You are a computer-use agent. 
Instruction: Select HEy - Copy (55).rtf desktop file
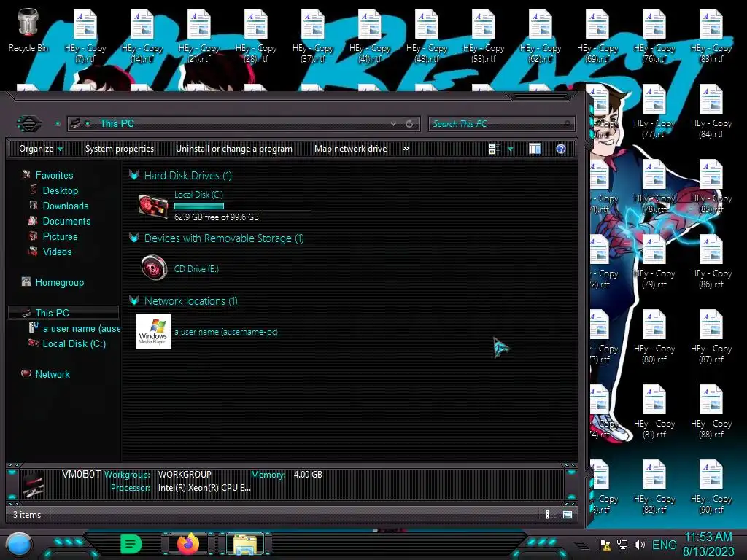[x=484, y=36]
